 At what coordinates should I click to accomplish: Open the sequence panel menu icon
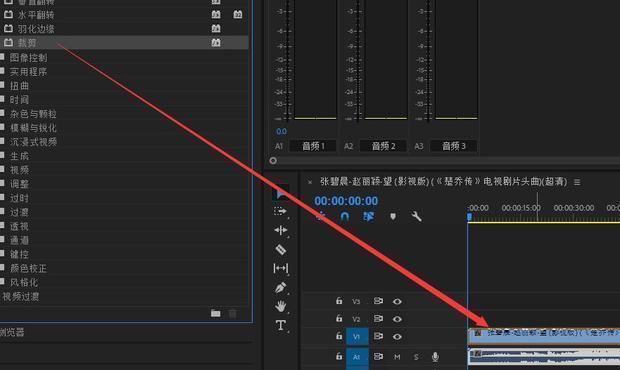pos(577,182)
